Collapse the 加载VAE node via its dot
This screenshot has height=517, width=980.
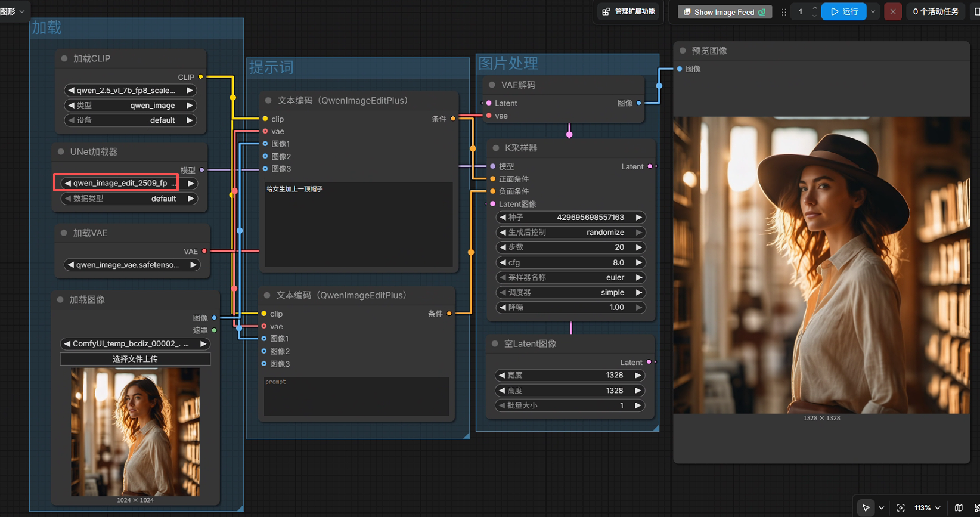(x=64, y=233)
